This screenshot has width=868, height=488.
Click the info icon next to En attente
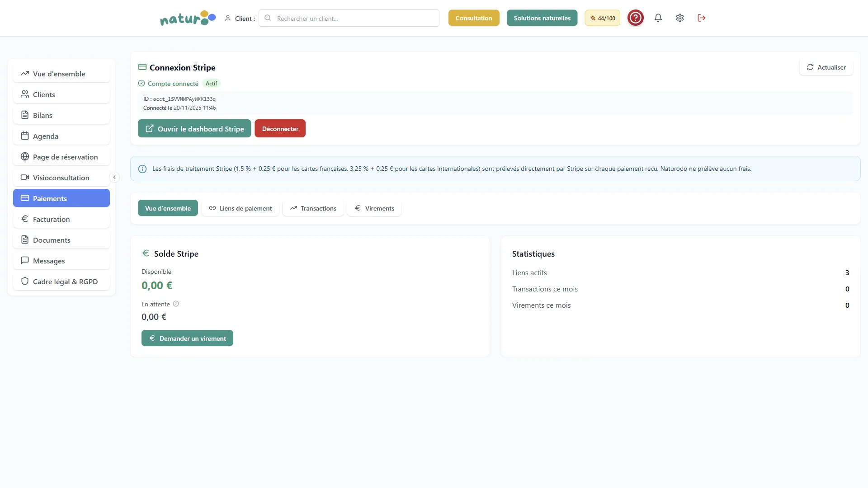click(x=176, y=304)
